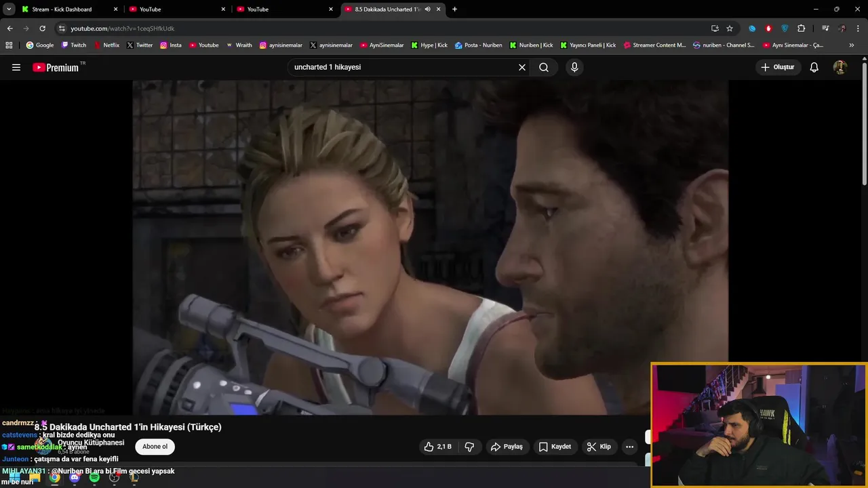Screen dimensions: 868x488
Task: Close the Stream - Kick Dashboard tab
Action: [116, 9]
